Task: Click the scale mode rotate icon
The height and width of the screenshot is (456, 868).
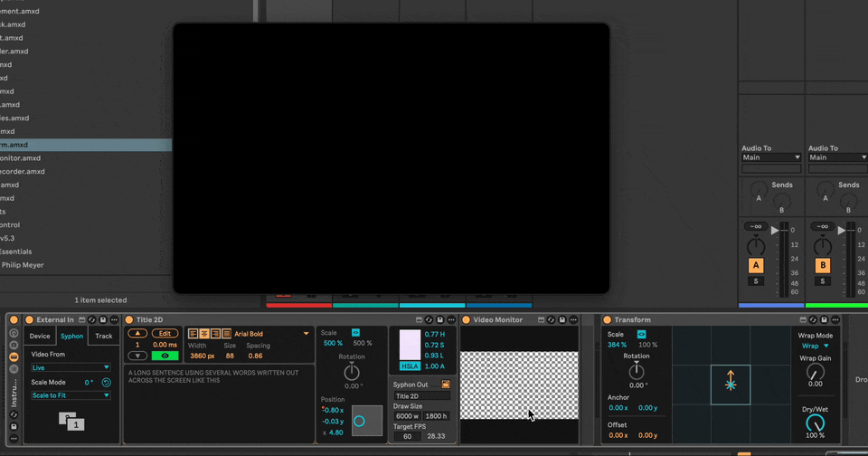Action: click(x=106, y=382)
